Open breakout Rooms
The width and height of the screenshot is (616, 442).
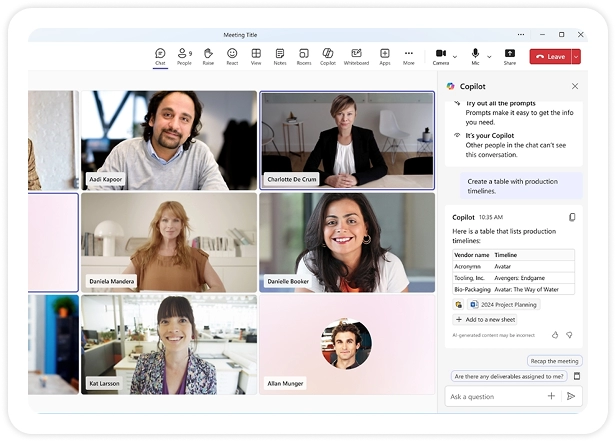click(304, 56)
